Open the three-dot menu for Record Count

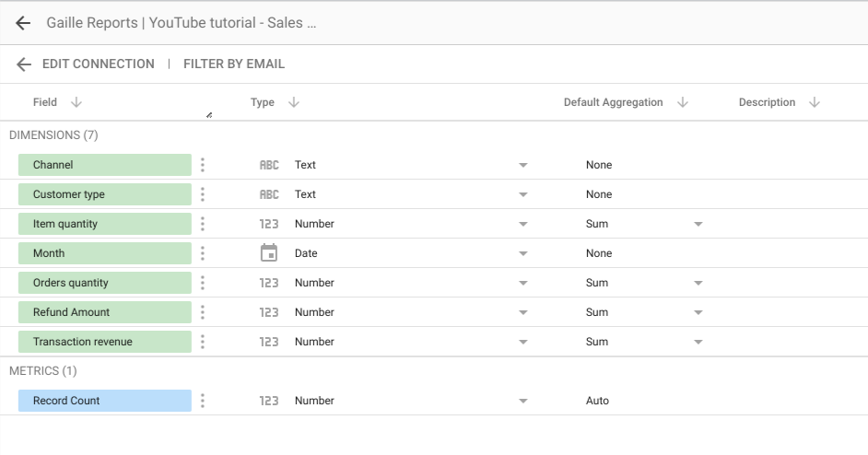[203, 401]
